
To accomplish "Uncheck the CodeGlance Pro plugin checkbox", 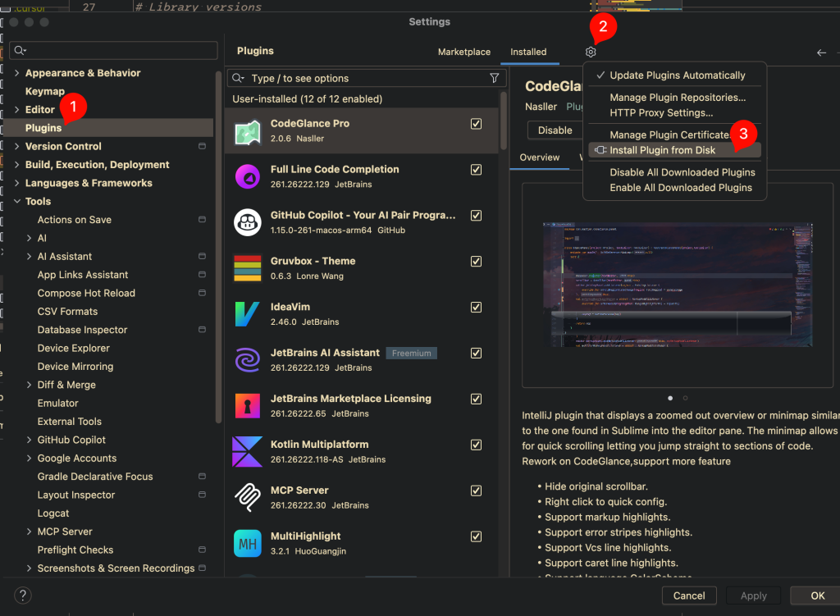I will [476, 124].
